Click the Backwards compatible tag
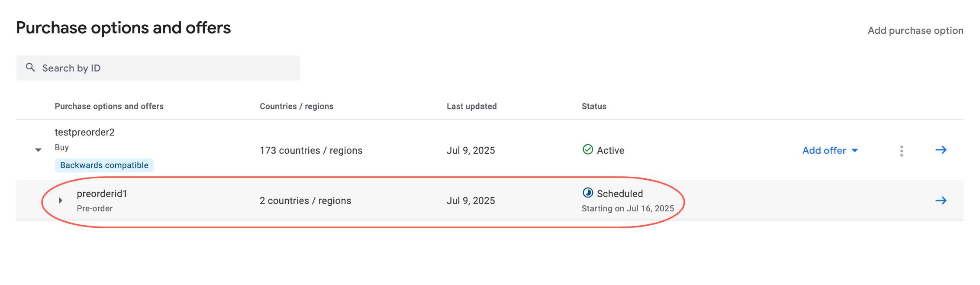The image size is (980, 285). pos(104,165)
